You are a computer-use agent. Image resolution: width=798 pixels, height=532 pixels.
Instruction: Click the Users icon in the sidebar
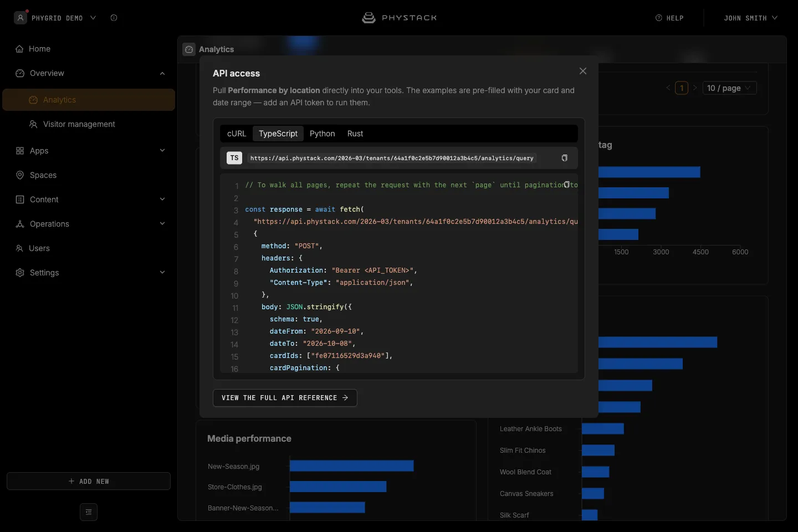19,248
